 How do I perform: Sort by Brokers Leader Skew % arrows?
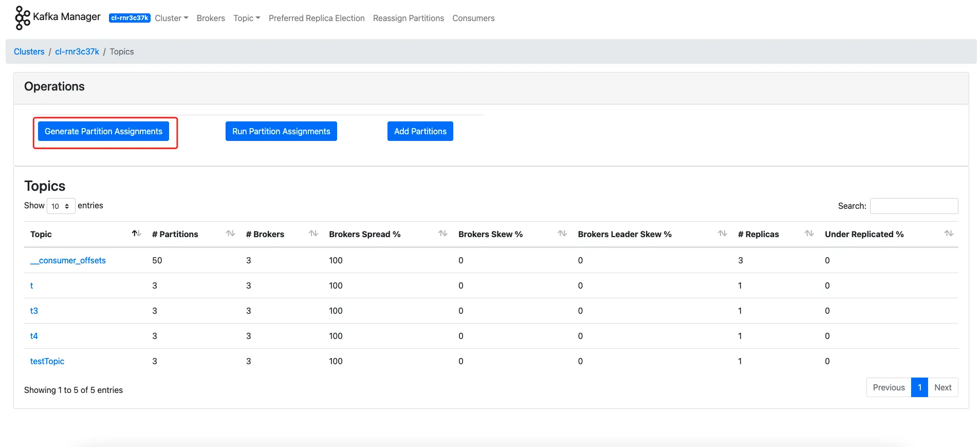[x=722, y=234]
